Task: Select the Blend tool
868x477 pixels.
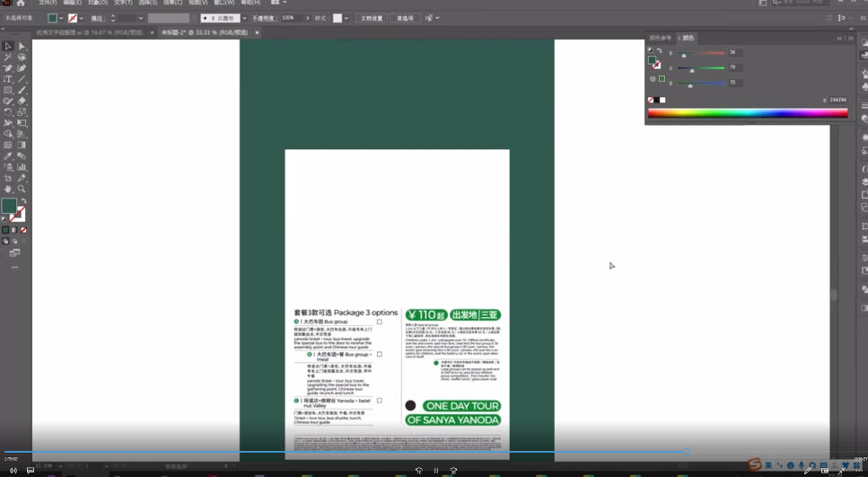Action: [22, 156]
